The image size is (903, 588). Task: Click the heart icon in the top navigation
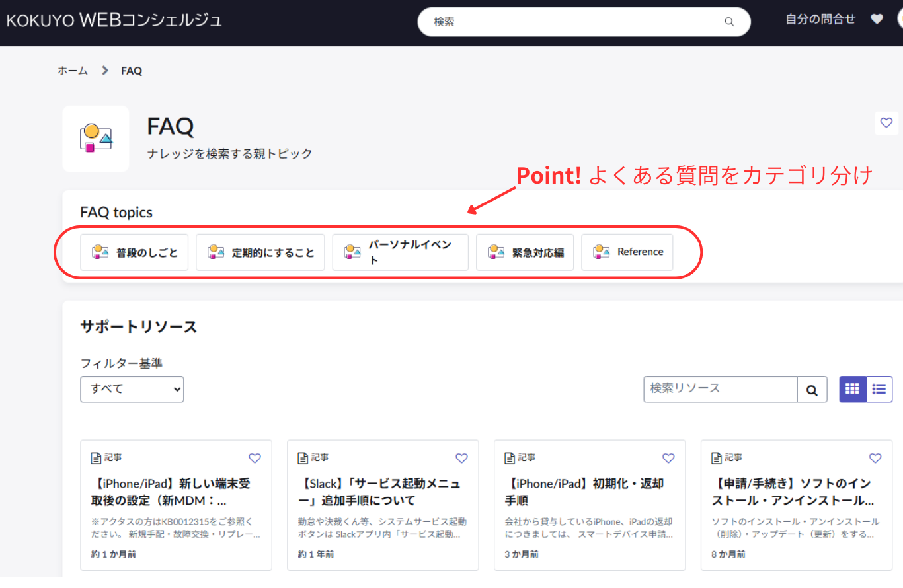click(x=877, y=19)
